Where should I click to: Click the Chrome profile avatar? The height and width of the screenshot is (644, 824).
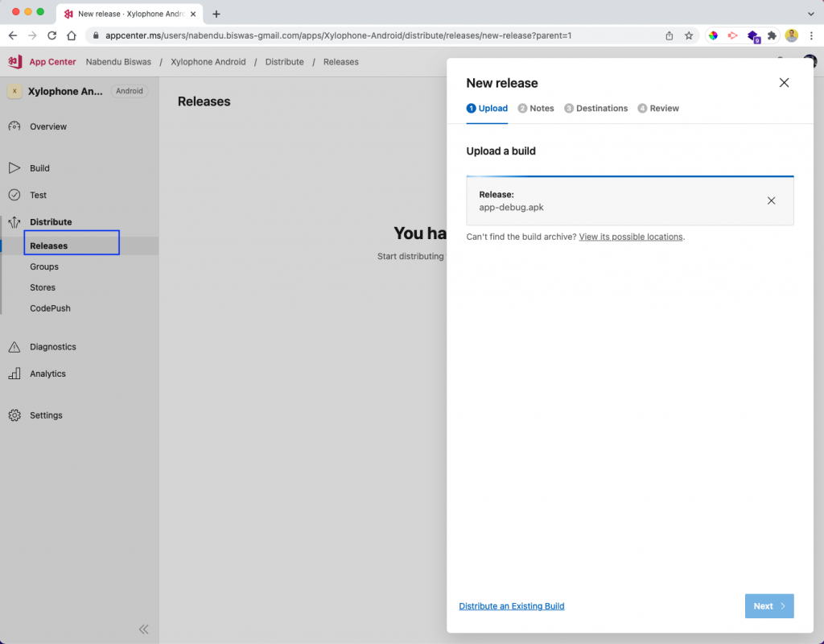click(x=792, y=35)
